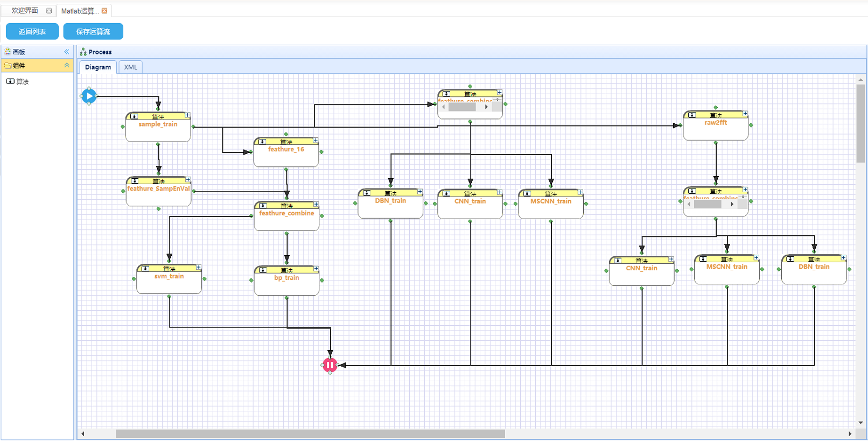The height and width of the screenshot is (441, 868).
Task: Click the plus icon on raw2fft node
Action: tap(745, 114)
